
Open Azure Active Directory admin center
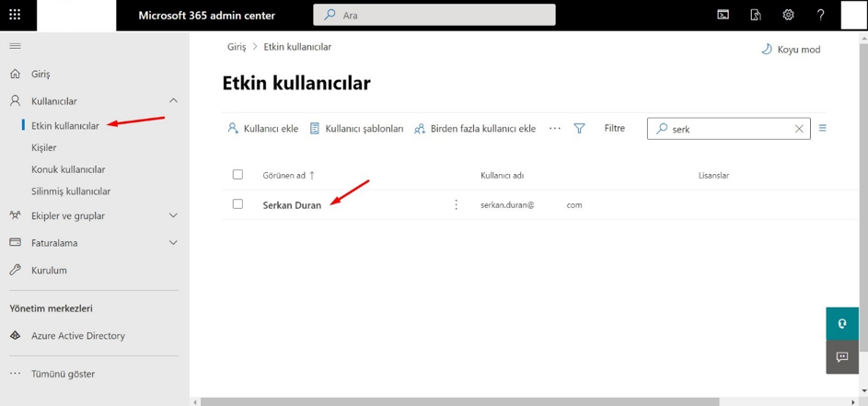tap(78, 336)
